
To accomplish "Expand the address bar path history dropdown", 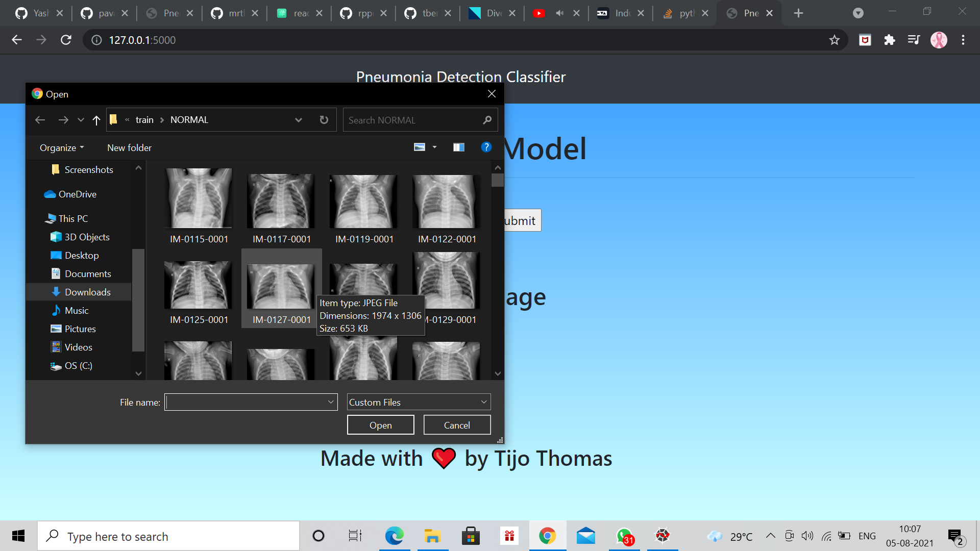I will pos(298,120).
